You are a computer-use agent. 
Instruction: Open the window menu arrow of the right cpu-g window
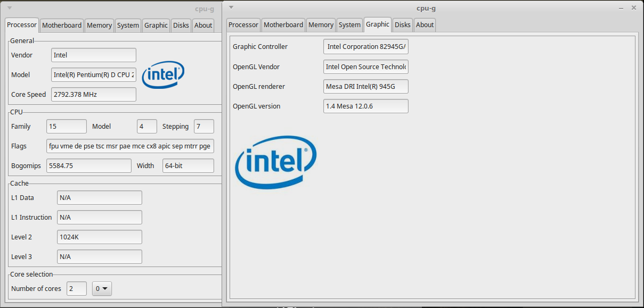pos(231,7)
